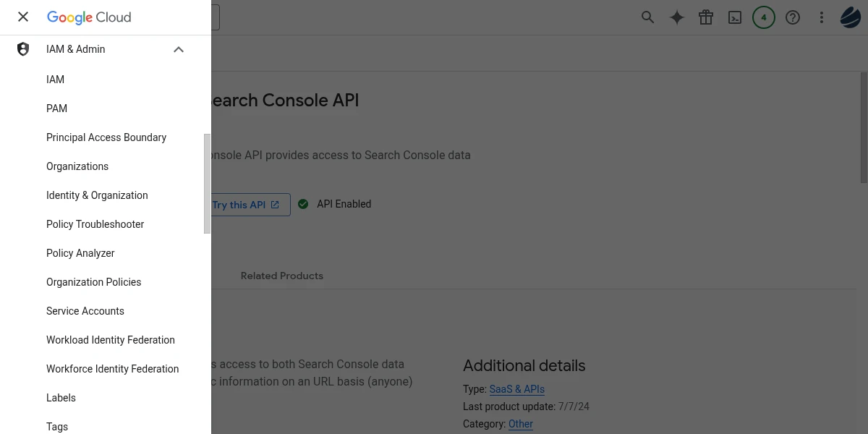Open Service Accounts menu item
The width and height of the screenshot is (868, 434).
pos(85,311)
